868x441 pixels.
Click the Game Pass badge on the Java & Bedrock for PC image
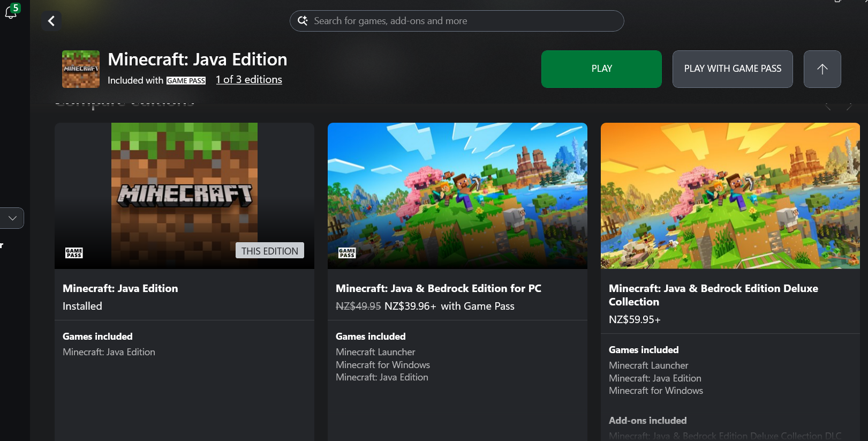347,253
